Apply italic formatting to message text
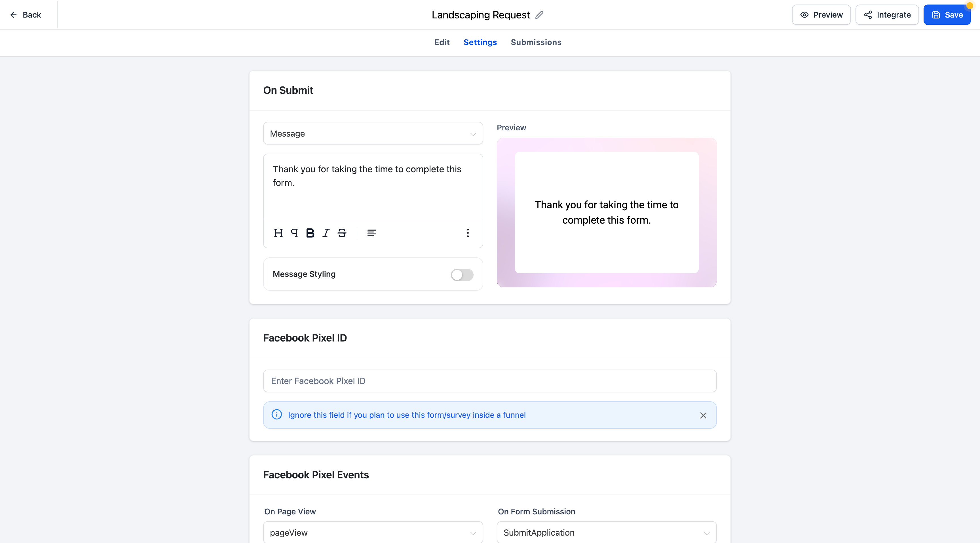This screenshot has height=543, width=980. (x=326, y=233)
